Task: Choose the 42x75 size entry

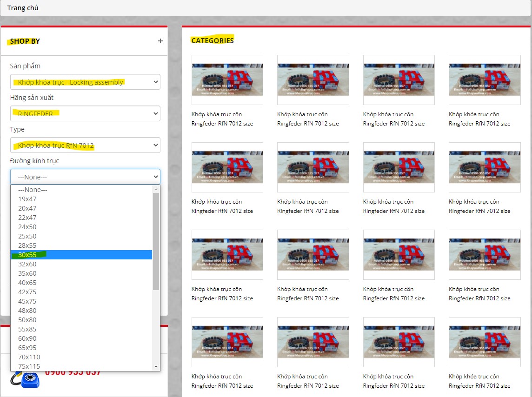Action: pyautogui.click(x=81, y=292)
